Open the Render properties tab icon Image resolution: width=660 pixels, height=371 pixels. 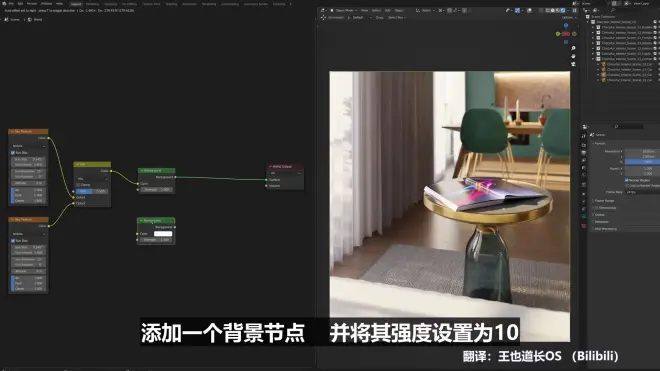click(x=584, y=145)
